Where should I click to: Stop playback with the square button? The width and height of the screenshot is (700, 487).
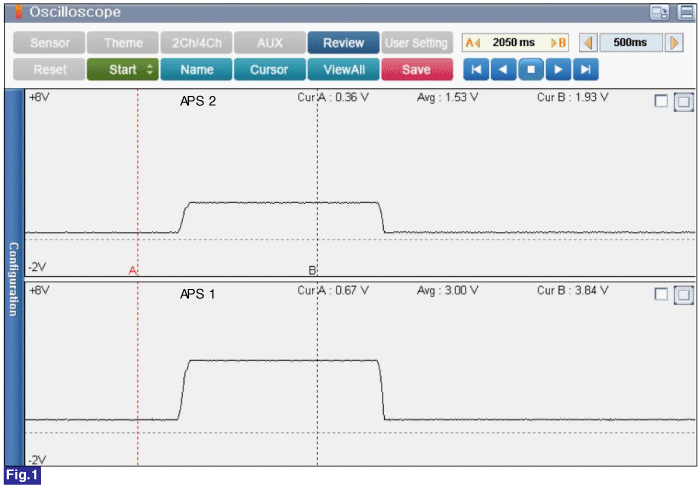pyautogui.click(x=531, y=70)
